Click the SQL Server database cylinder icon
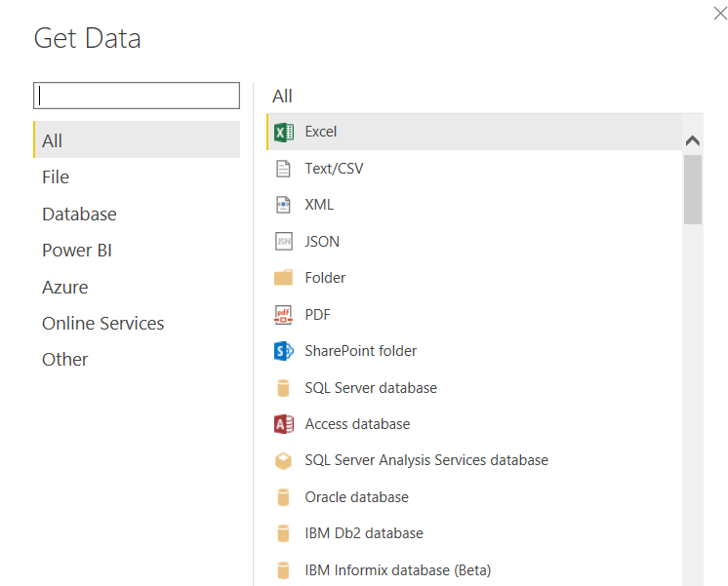The image size is (728, 586). tap(283, 388)
